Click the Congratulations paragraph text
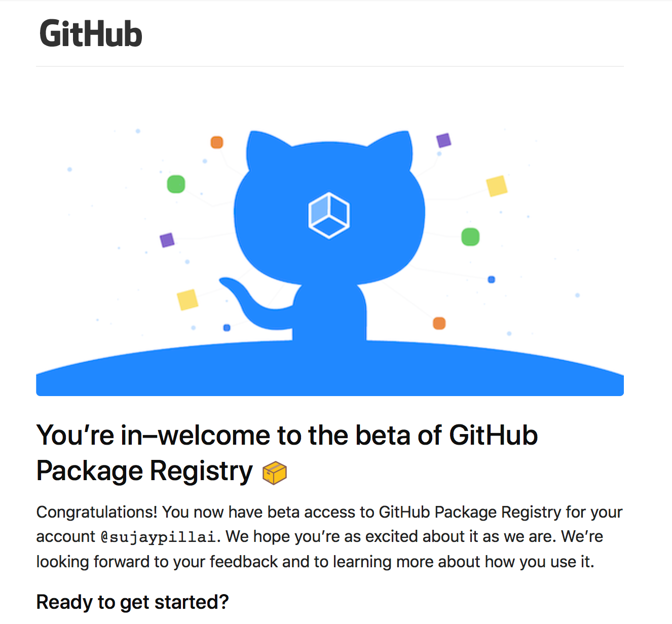Image resolution: width=672 pixels, height=624 pixels. 329,537
